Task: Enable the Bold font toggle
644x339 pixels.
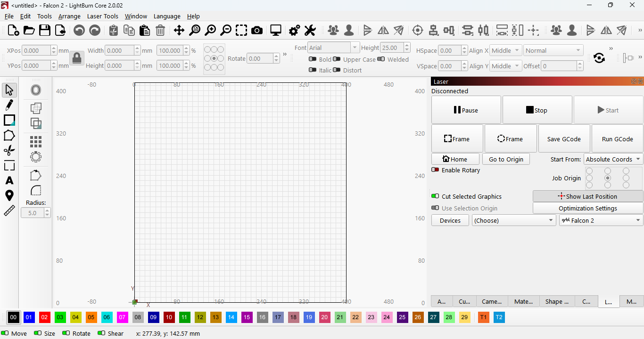Action: point(313,59)
